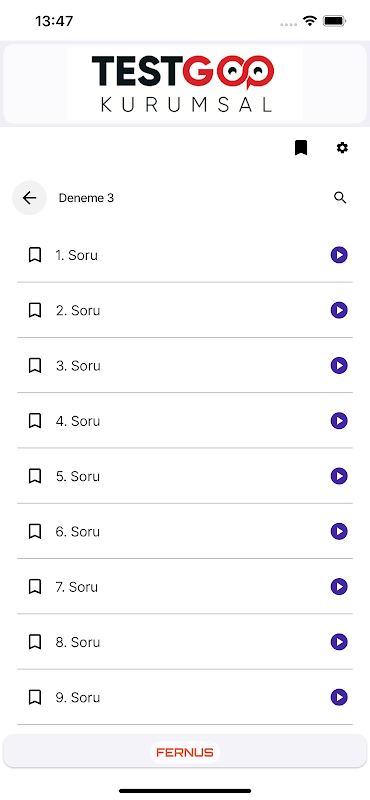Tap the Testgoo Kurumsal banner logo
This screenshot has height=800, width=370.
[185, 83]
